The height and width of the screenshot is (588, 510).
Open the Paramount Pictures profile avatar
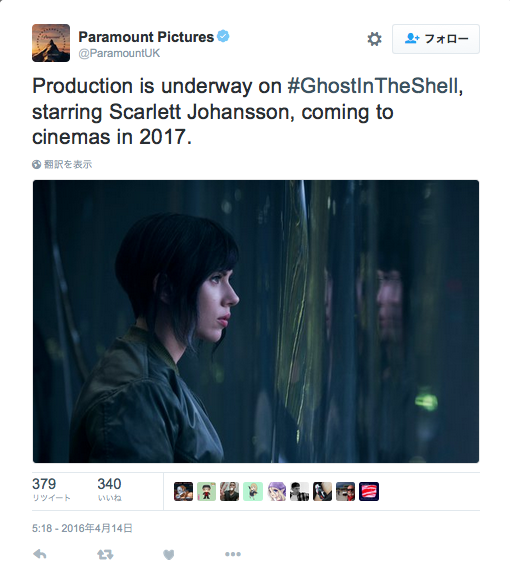tap(51, 43)
